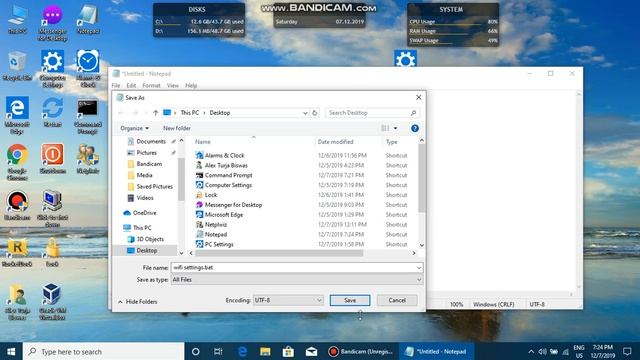Screen dimensions: 640x360
Task: Open the Organize menu
Action: (134, 128)
